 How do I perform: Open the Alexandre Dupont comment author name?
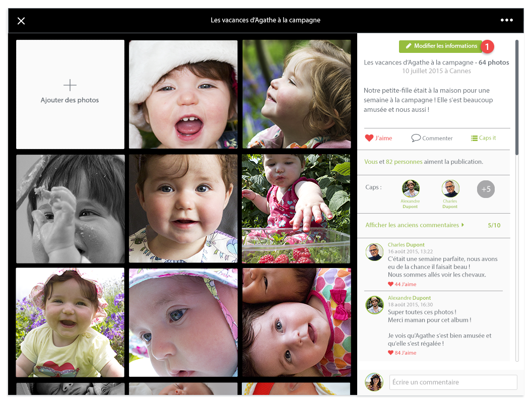(x=409, y=298)
